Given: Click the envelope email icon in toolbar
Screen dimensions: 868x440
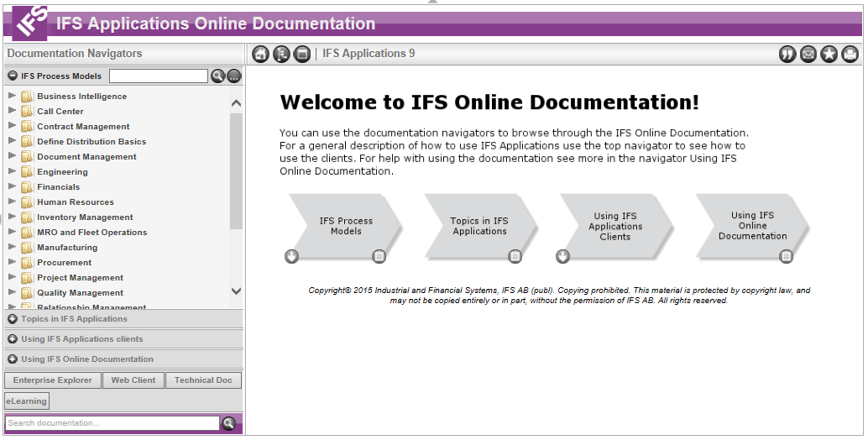Looking at the screenshot, I should [808, 55].
